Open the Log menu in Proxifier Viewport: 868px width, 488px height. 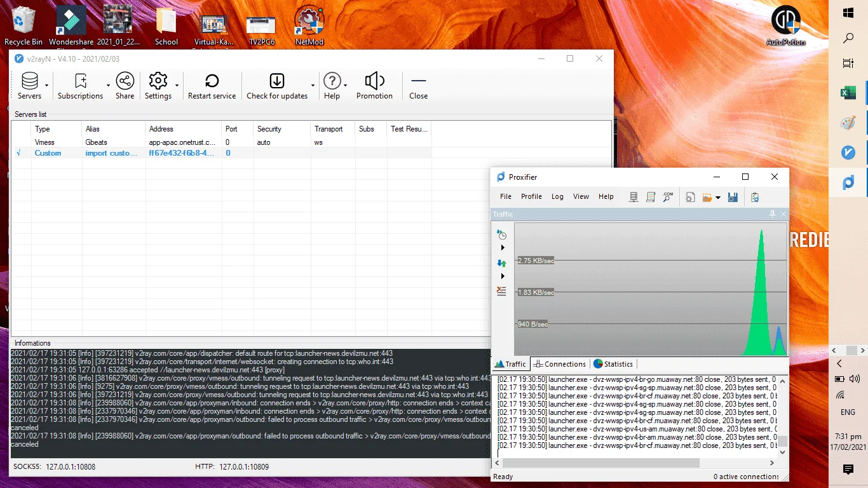557,196
